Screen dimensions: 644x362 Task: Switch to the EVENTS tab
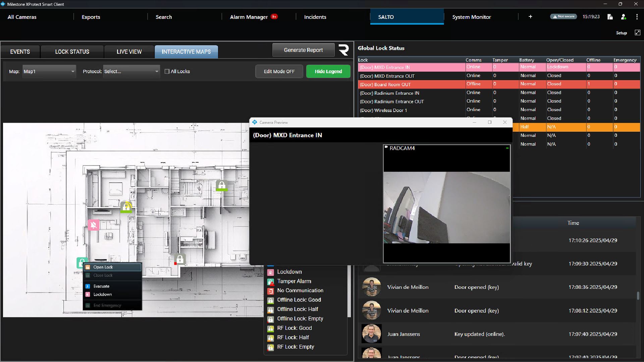(x=20, y=52)
